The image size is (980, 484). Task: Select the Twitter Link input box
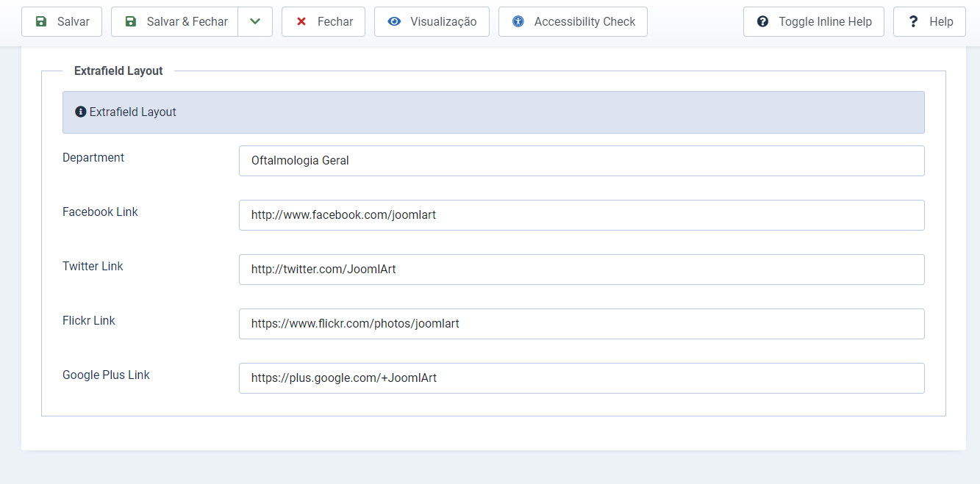(581, 270)
